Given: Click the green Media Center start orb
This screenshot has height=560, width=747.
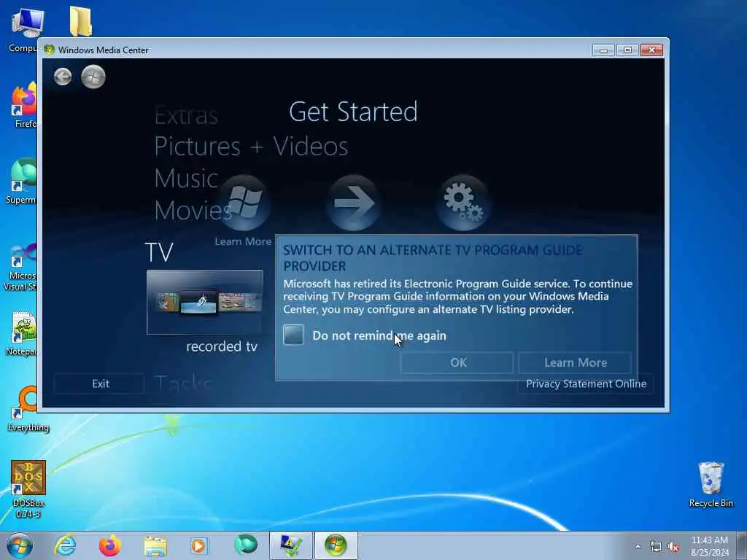Looking at the screenshot, I should [x=93, y=77].
